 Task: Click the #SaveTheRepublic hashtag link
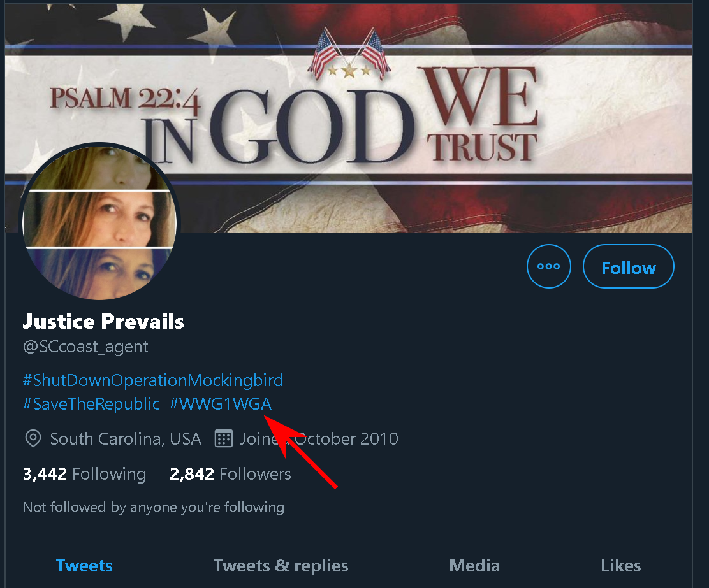tap(91, 404)
